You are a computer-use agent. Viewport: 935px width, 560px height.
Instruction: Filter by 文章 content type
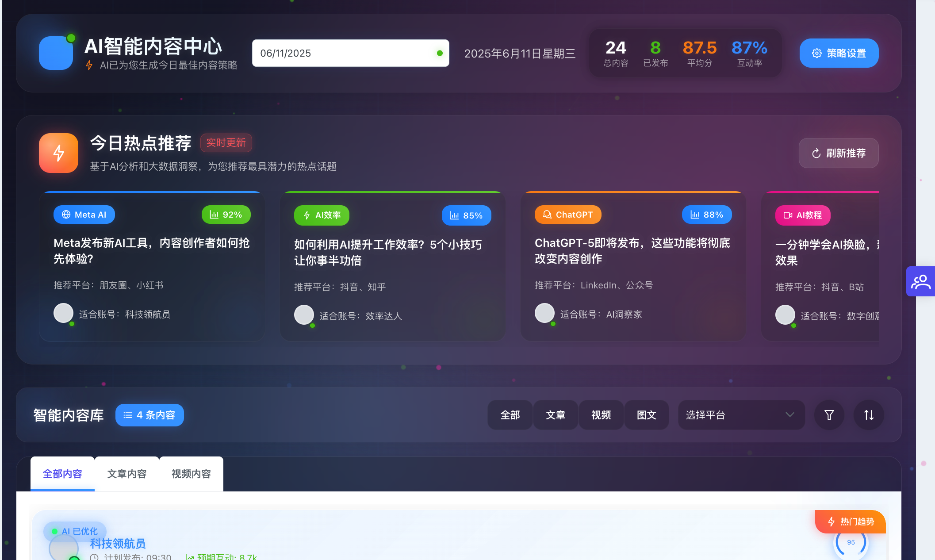[x=556, y=415]
